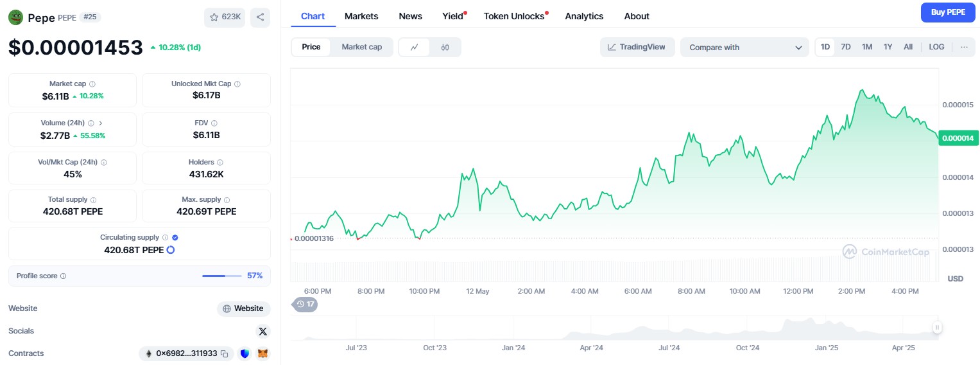
Task: Click the share icon next to watchlist
Action: [x=260, y=17]
